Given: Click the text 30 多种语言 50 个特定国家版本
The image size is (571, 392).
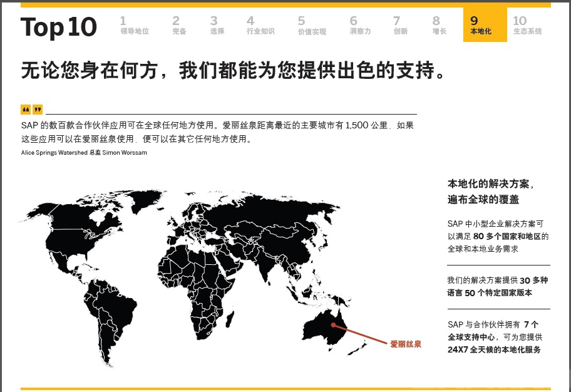Looking at the screenshot, I should [498, 286].
